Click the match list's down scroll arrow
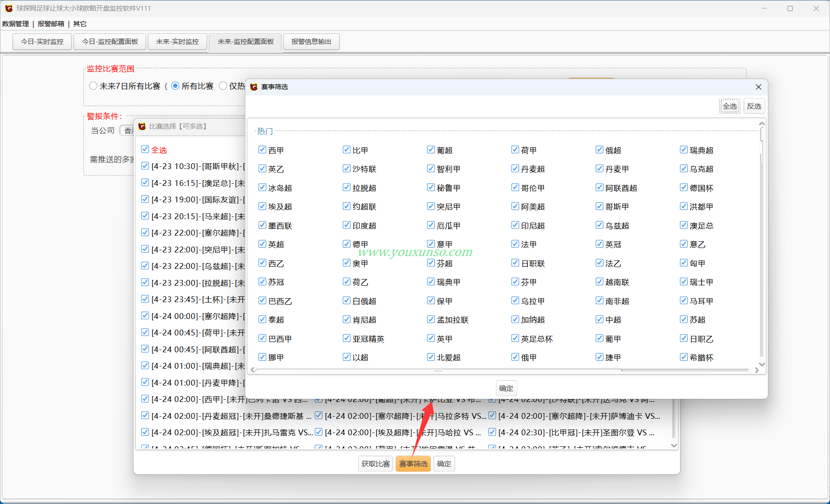830x504 pixels. click(x=674, y=445)
